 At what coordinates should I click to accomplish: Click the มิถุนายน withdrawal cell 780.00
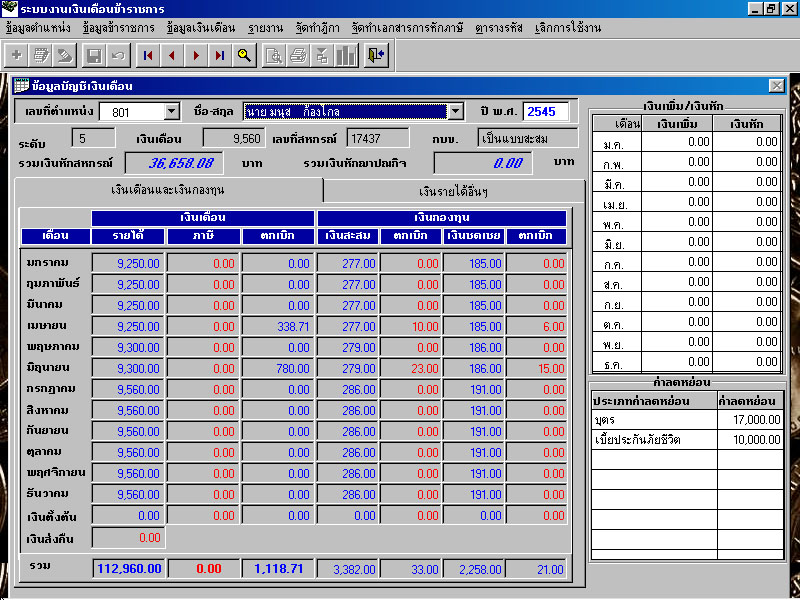(278, 368)
